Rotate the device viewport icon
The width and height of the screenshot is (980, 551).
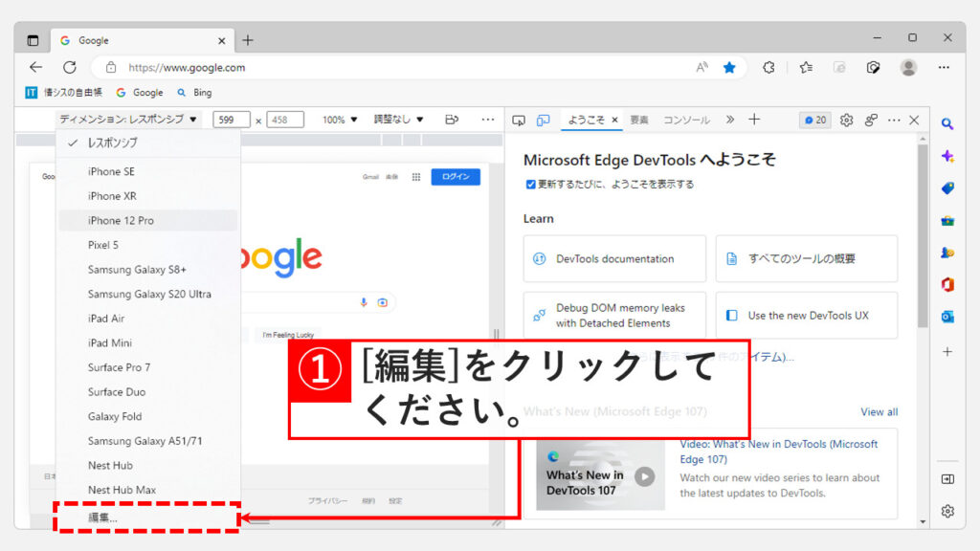(452, 120)
